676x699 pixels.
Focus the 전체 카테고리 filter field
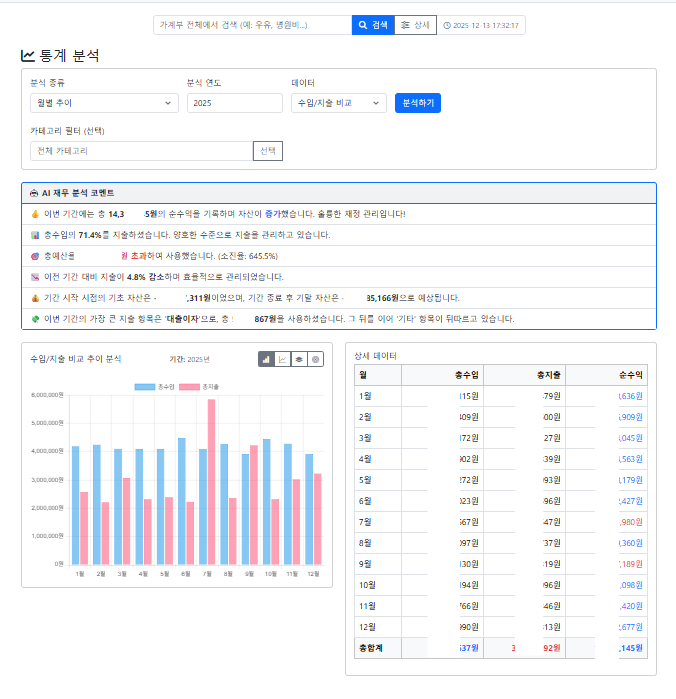pos(142,151)
